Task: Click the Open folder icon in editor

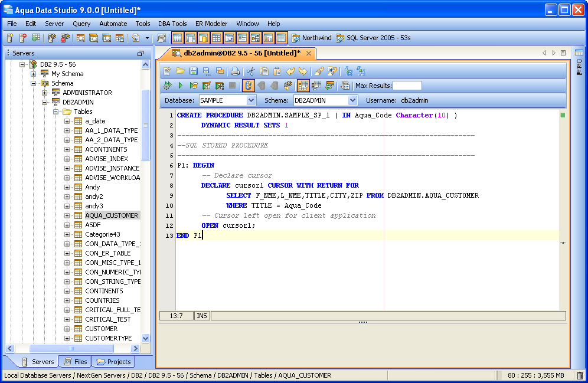Action: pos(180,71)
